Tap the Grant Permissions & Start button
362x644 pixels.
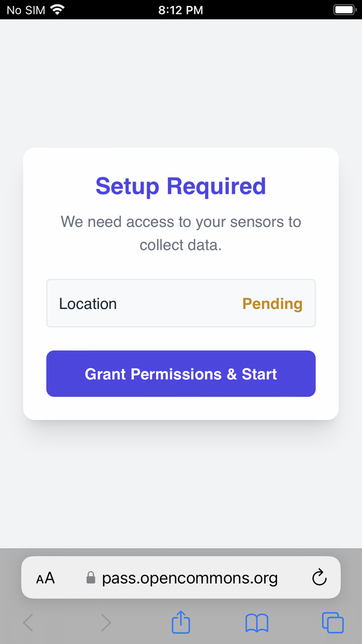(181, 374)
